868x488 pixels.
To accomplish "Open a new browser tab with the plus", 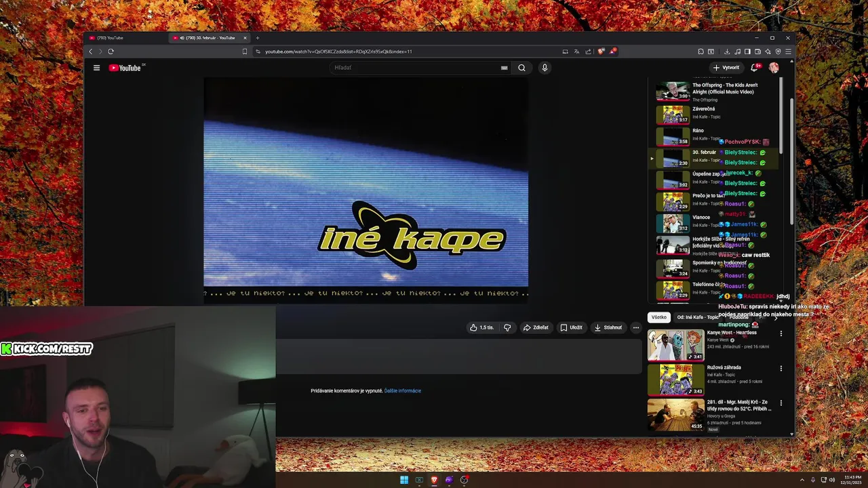I will (x=257, y=38).
